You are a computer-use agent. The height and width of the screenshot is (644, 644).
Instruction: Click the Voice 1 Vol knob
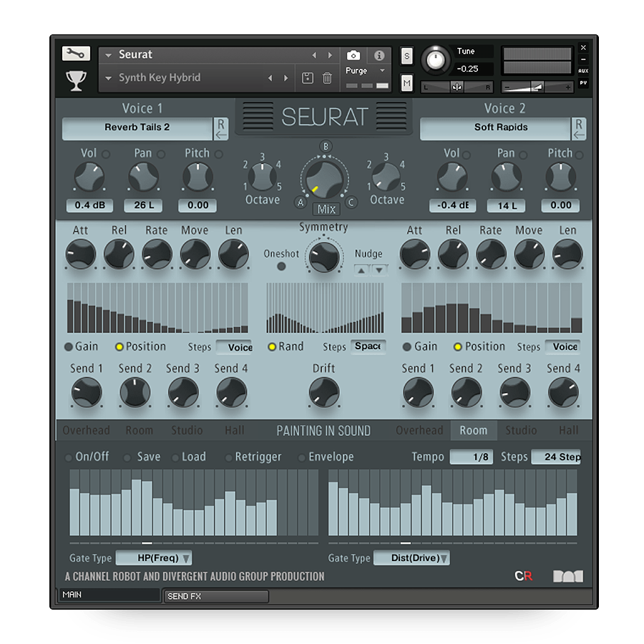tap(89, 177)
